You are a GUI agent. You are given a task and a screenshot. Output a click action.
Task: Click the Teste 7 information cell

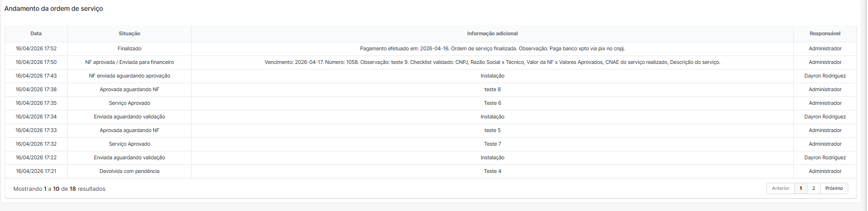(x=492, y=144)
